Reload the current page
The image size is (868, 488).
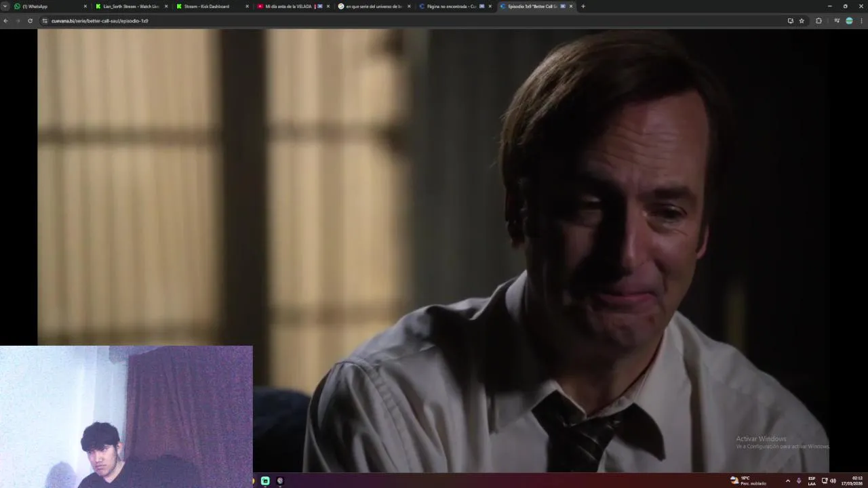pos(30,21)
